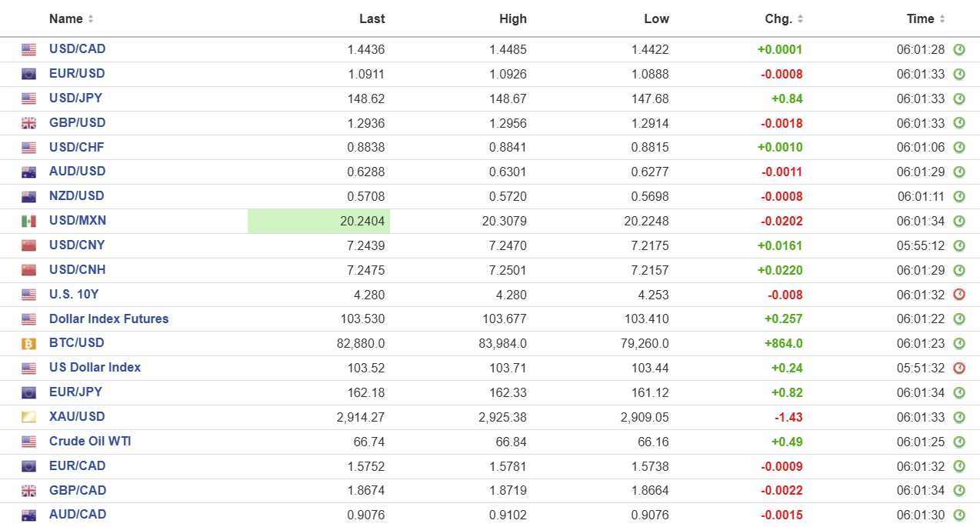Viewport: 980px width, 527px height.
Task: Click the Australia flag beside AUD/USD
Action: click(x=28, y=172)
